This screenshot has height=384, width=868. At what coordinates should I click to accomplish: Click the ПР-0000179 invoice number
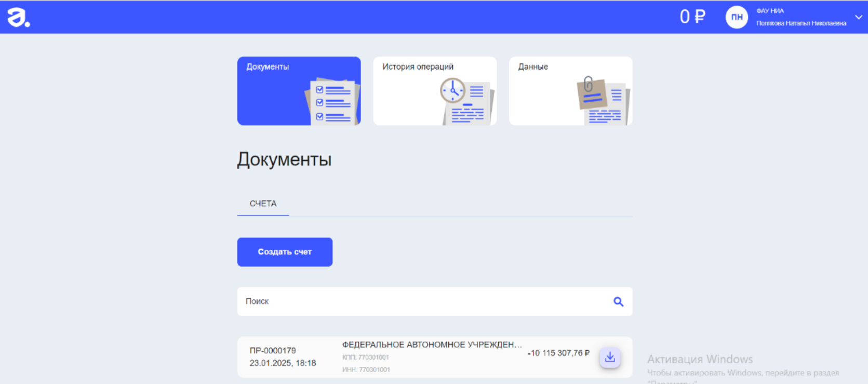coord(273,351)
